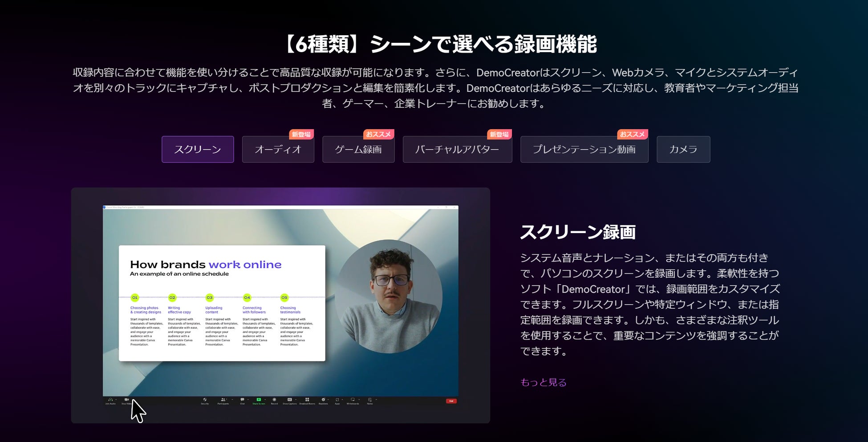Click the round webcam video of the presenter
The image size is (868, 442).
coord(389,297)
